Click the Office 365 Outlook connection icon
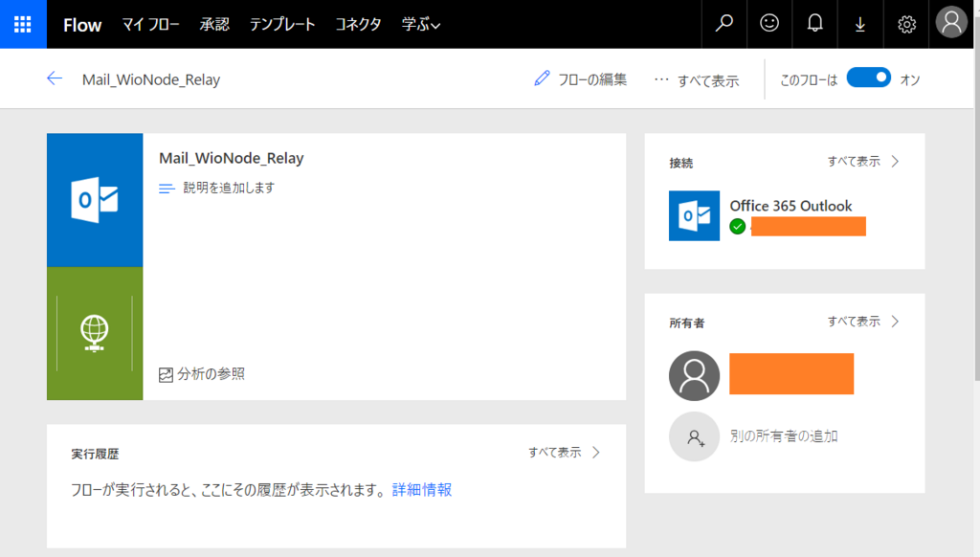Image resolution: width=980 pixels, height=557 pixels. tap(694, 215)
